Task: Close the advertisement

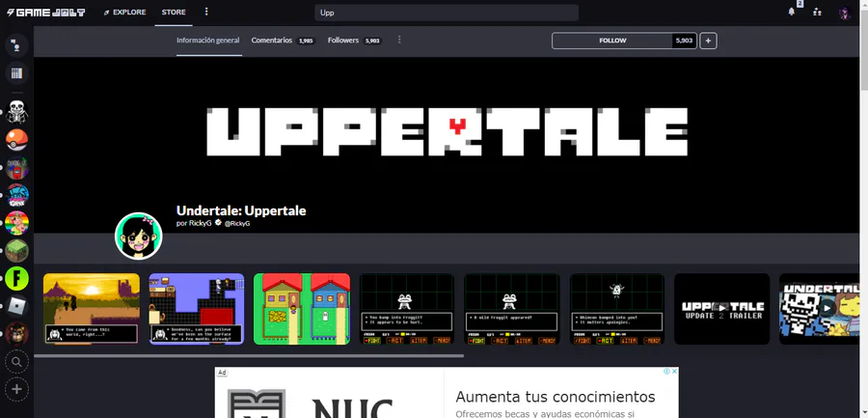Action: click(x=674, y=372)
